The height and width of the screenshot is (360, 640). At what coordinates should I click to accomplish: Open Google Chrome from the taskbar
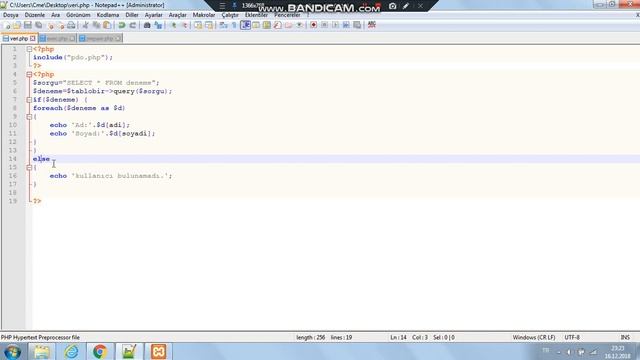(x=100, y=351)
